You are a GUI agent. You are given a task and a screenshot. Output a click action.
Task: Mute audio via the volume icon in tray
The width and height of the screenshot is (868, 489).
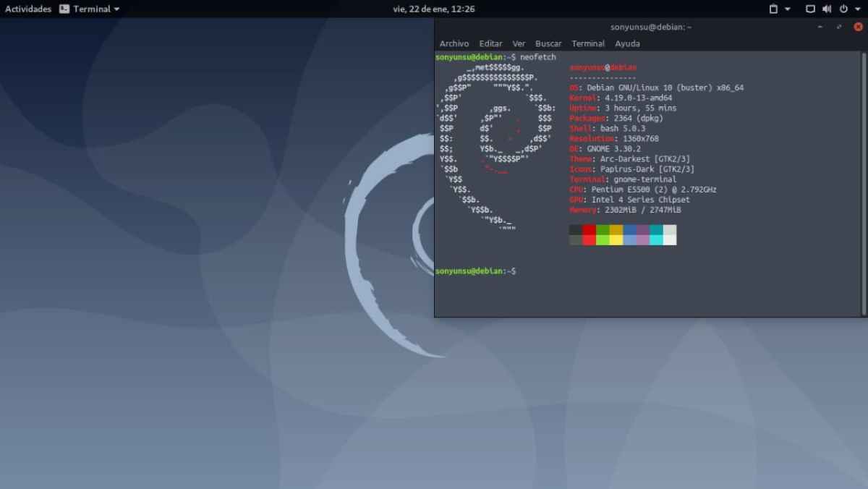click(x=825, y=9)
